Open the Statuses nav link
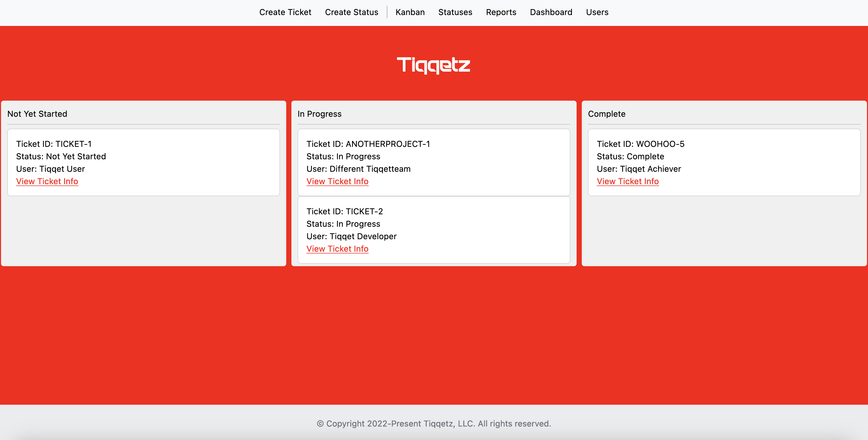This screenshot has width=868, height=440. (455, 12)
